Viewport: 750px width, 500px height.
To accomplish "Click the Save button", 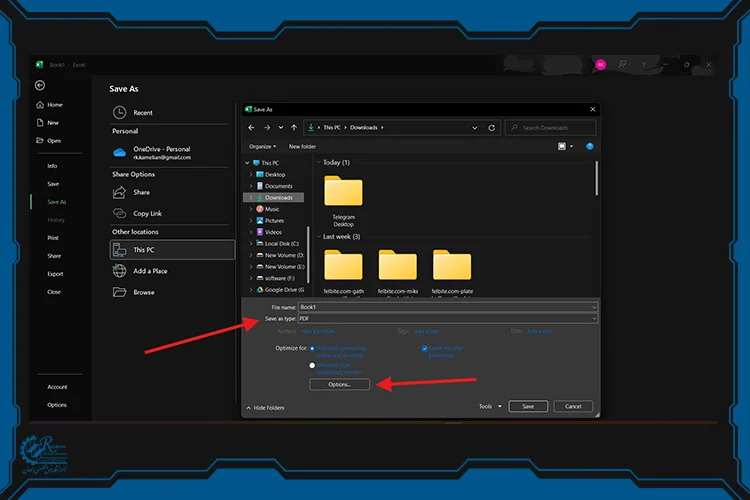I will click(x=528, y=407).
